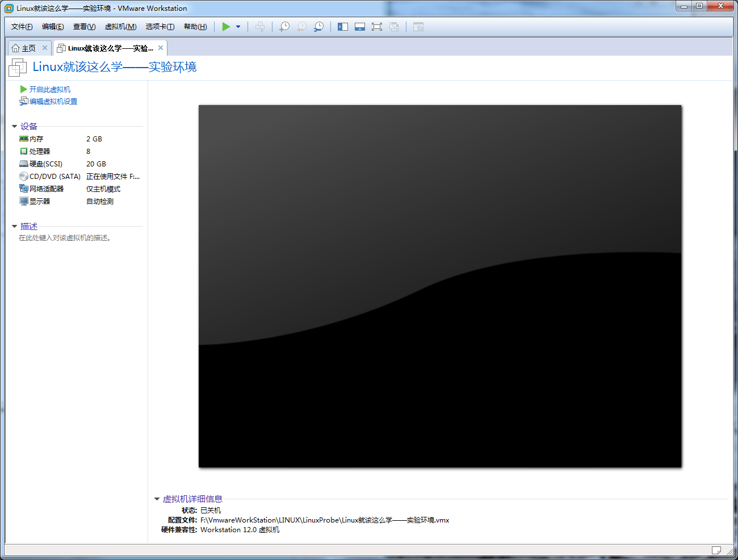Image resolution: width=738 pixels, height=560 pixels.
Task: Collapse the 设备 section
Action: pyautogui.click(x=15, y=127)
